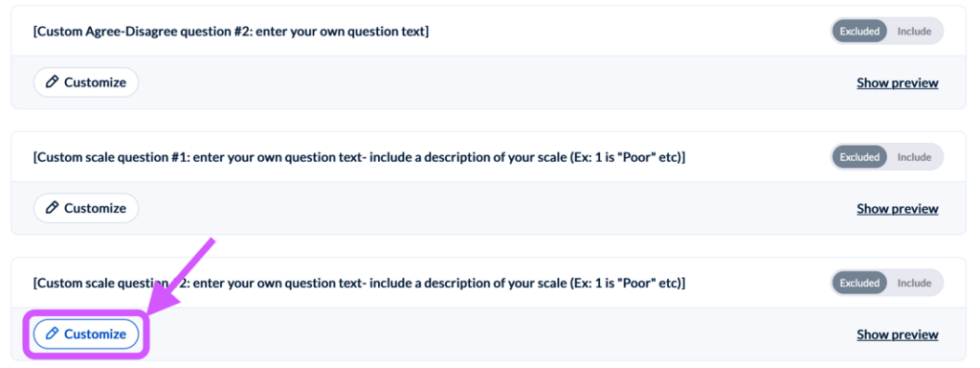This screenshot has width=980, height=368.
Task: Click the Custom Agree-Disagree question #2 title text
Action: point(231,32)
